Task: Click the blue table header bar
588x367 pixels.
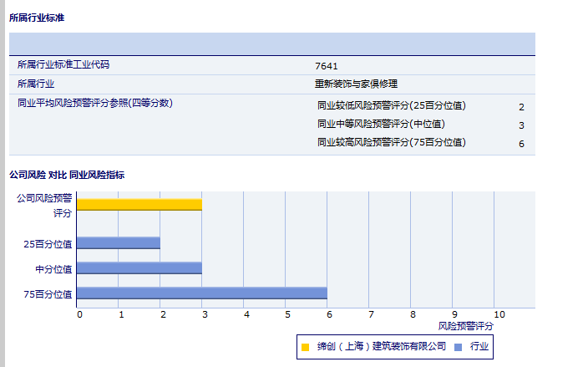Action: tap(271, 43)
